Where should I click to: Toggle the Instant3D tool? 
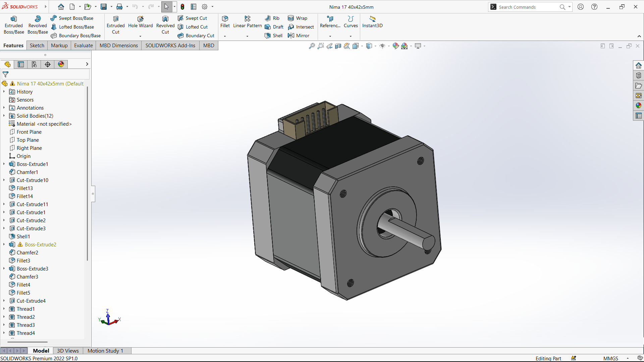(372, 22)
